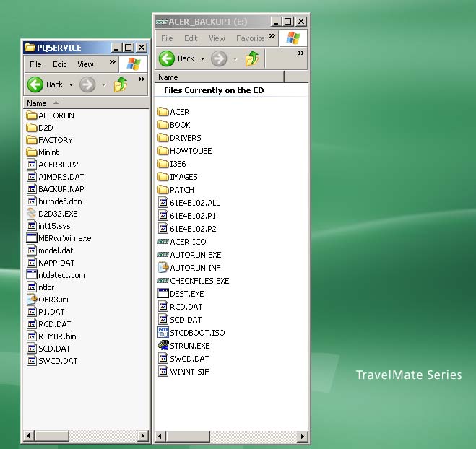Open the DRIVERS folder on the CD
The height and width of the screenshot is (449, 476).
coord(179,138)
